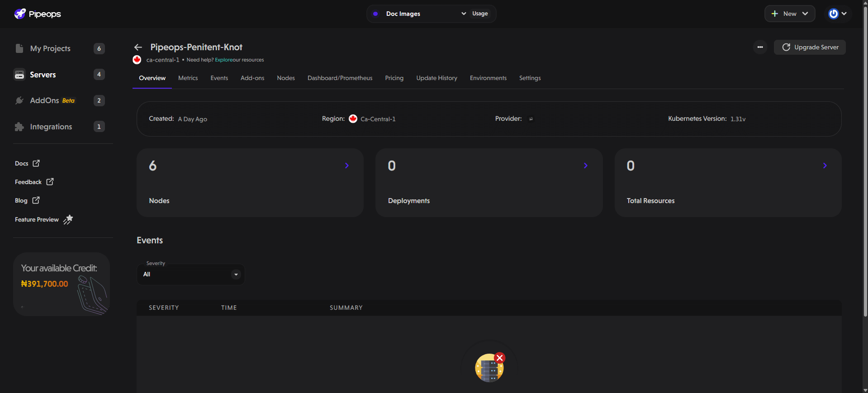This screenshot has width=868, height=393.
Task: Open the Severity All dropdown
Action: tap(190, 274)
